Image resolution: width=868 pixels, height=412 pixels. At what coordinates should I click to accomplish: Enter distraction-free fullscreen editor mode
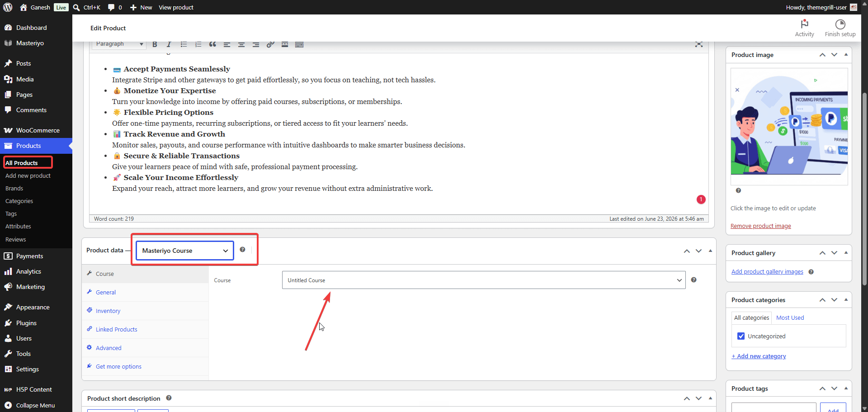click(699, 44)
